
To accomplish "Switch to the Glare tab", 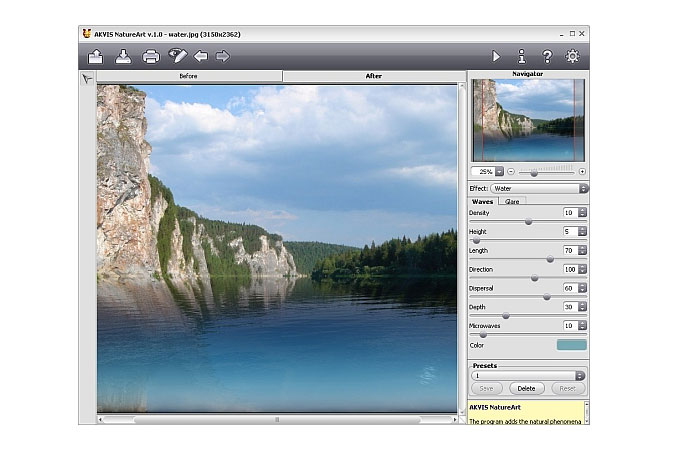I will tap(512, 201).
